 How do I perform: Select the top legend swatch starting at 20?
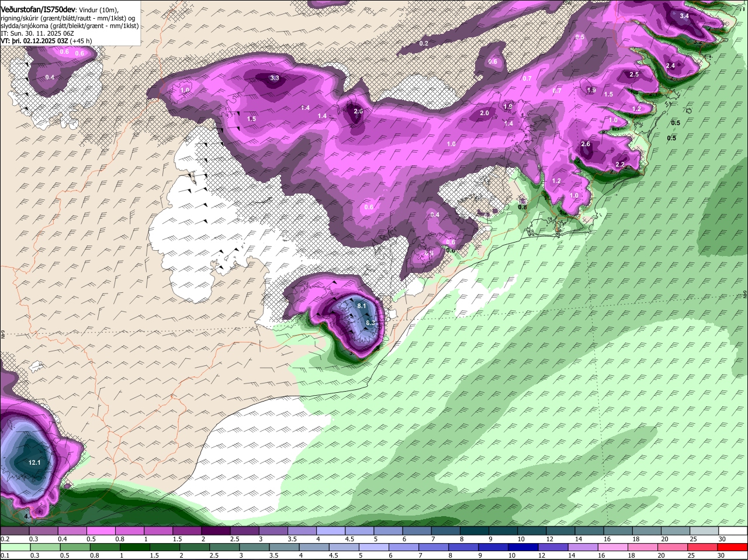click(676, 531)
